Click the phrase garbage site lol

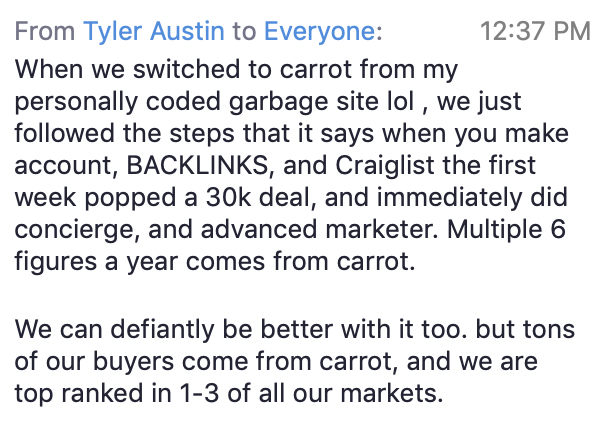pyautogui.click(x=322, y=102)
